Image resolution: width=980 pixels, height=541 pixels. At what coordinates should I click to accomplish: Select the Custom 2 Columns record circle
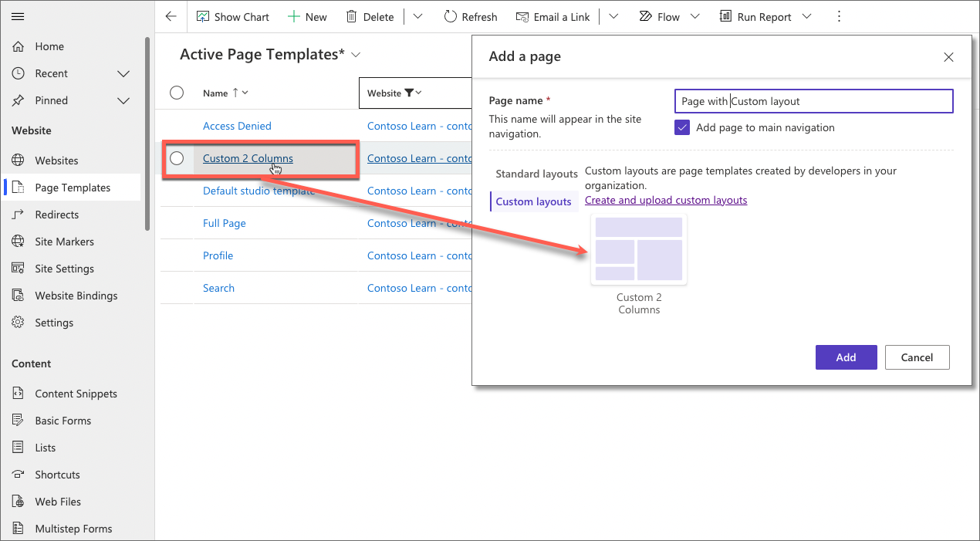tap(177, 157)
